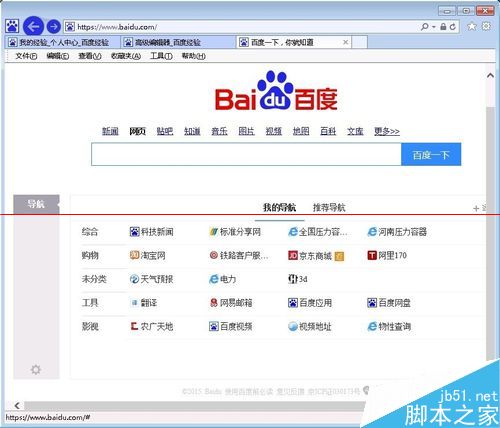Open the 百度应用 shortcut
The height and width of the screenshot is (428, 500).
pyautogui.click(x=310, y=303)
